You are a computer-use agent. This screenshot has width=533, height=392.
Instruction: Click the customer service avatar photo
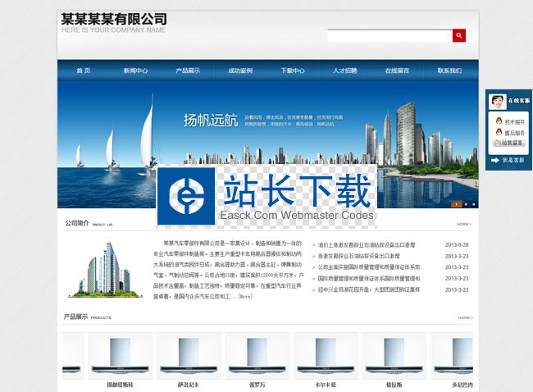coord(497,102)
